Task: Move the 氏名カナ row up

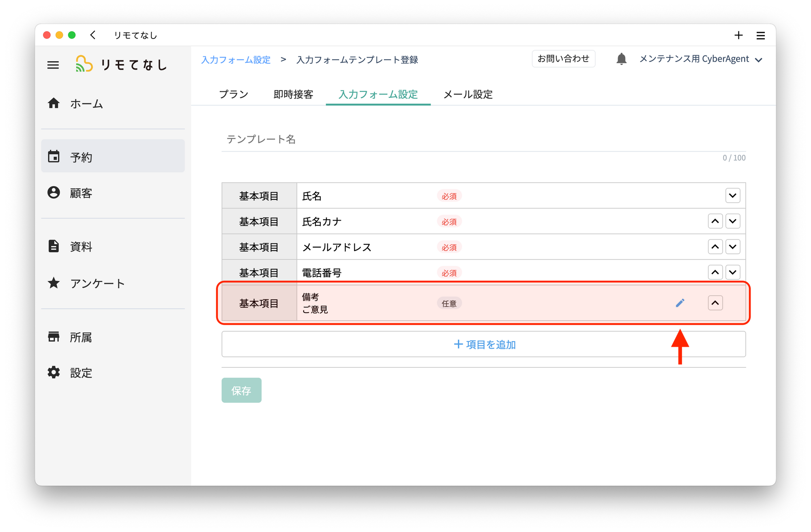Action: [x=715, y=221]
